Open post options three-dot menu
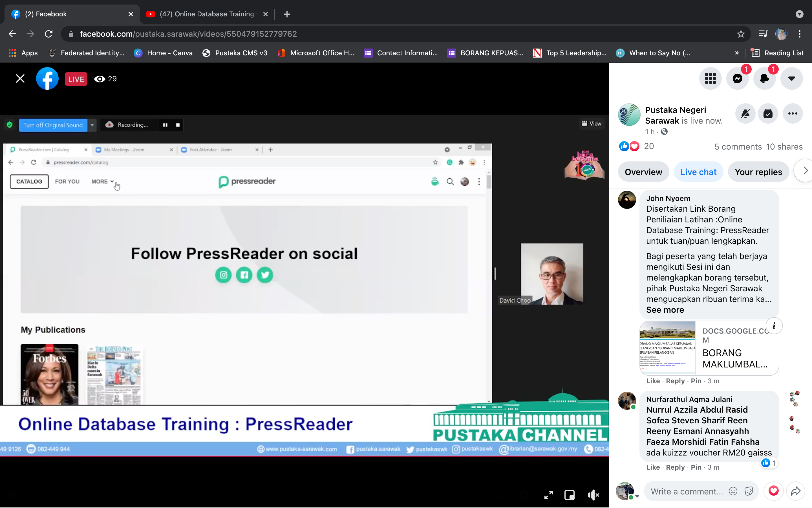The width and height of the screenshot is (812, 508). point(793,113)
